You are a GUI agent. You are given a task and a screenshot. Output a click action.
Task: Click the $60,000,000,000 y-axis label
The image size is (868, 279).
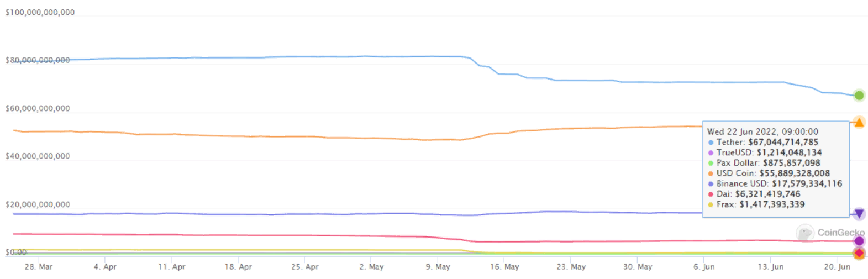38,108
